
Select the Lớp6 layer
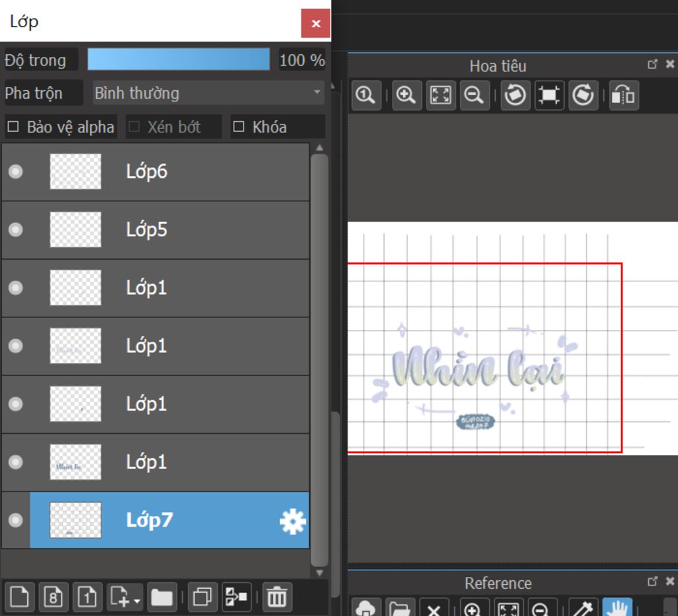[156, 172]
